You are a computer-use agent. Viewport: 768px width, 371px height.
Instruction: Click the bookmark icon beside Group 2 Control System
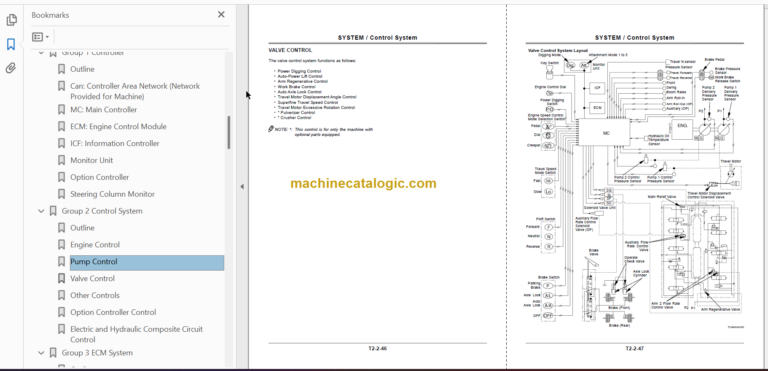(53, 211)
